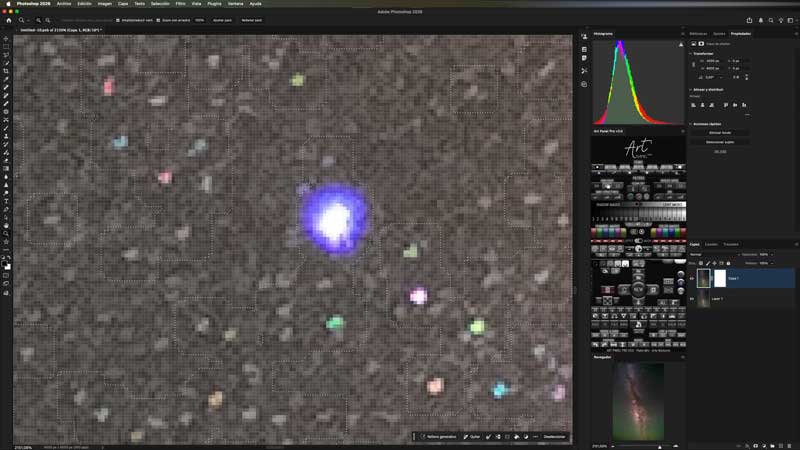
Task: Click the Deseleccionar button in contextual bar
Action: coord(553,437)
